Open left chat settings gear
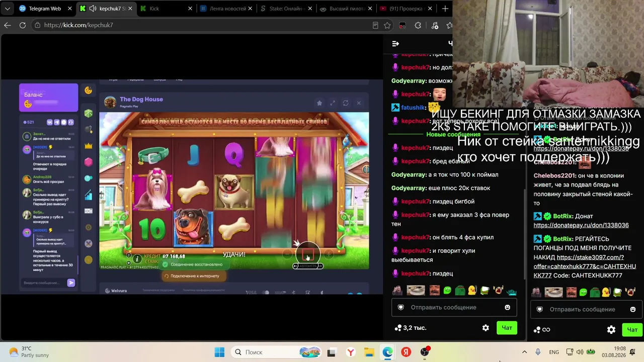Image resolution: width=644 pixels, height=362 pixels. coord(486,328)
